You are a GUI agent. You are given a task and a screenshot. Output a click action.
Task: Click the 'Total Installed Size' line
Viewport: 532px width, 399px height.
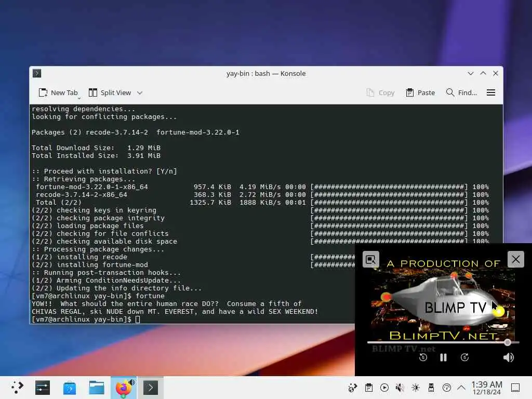click(x=96, y=156)
